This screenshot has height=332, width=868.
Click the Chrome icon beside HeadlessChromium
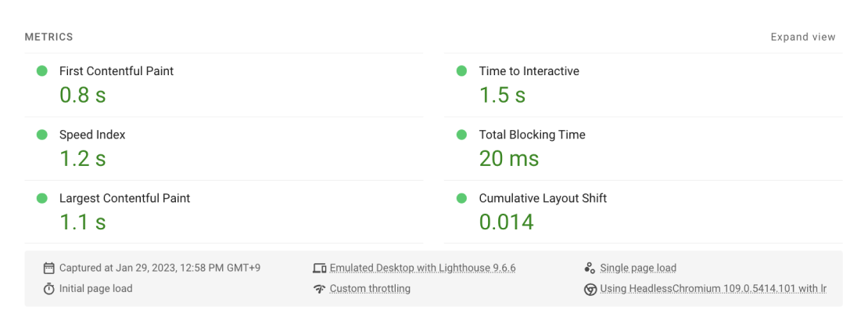pos(590,289)
